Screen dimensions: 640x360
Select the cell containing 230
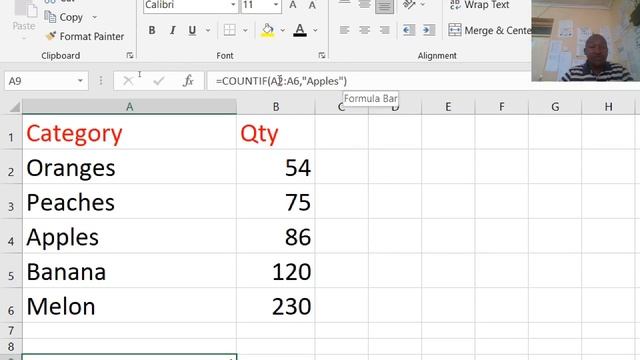pos(276,305)
